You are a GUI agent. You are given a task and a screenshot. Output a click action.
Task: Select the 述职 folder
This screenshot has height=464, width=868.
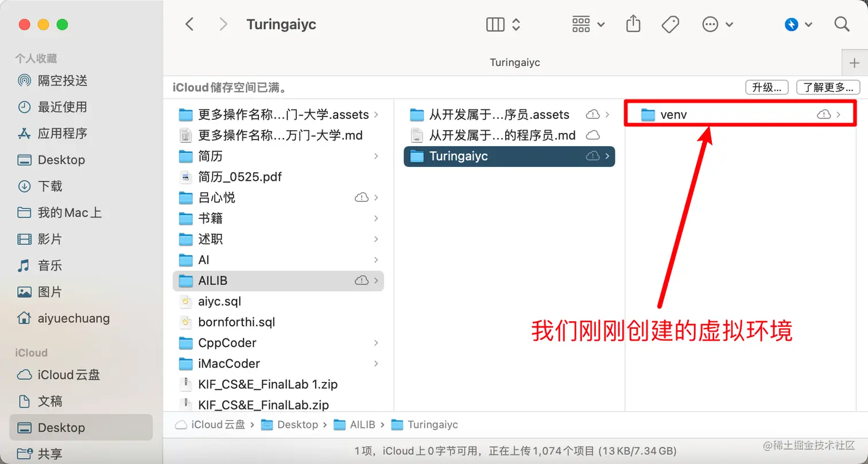[x=278, y=239]
